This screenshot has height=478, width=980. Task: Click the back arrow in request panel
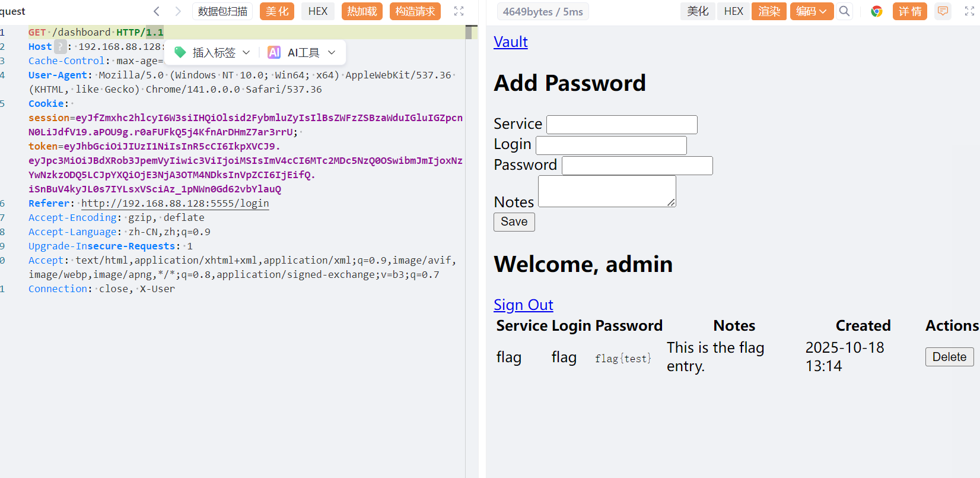click(x=157, y=11)
